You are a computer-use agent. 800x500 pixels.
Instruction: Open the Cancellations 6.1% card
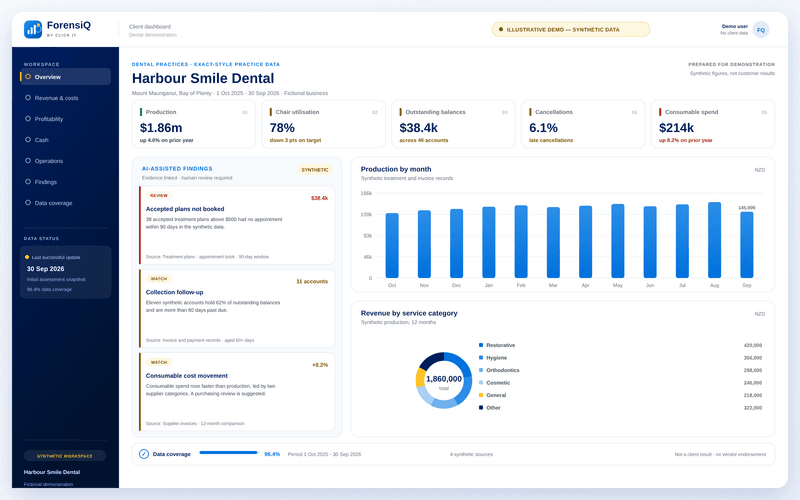click(x=583, y=124)
